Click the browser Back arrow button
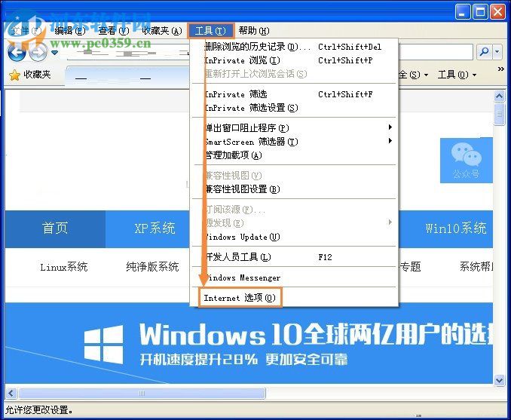This screenshot has height=420, width=511. click(x=17, y=52)
